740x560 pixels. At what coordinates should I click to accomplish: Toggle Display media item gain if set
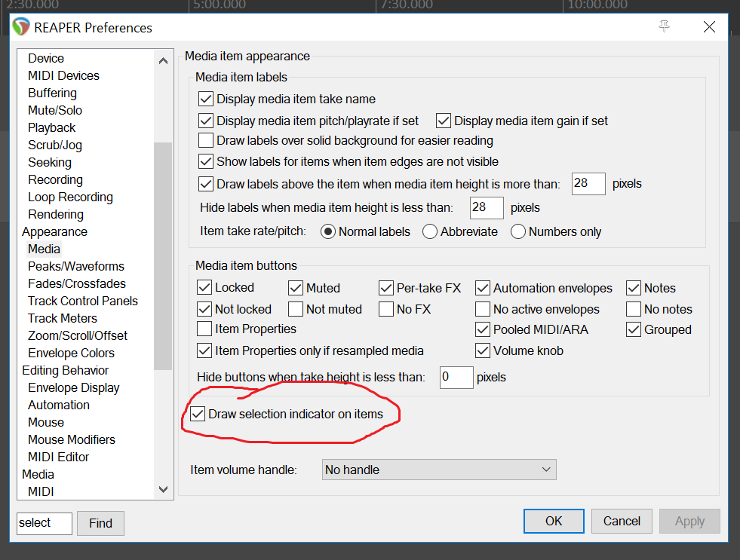[x=443, y=121]
